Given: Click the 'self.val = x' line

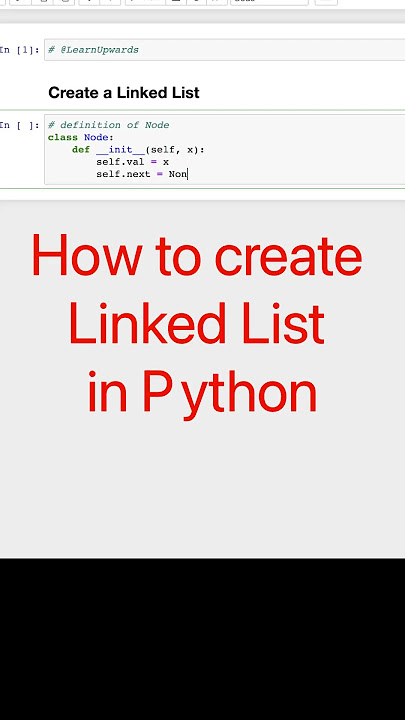Looking at the screenshot, I should [132, 162].
